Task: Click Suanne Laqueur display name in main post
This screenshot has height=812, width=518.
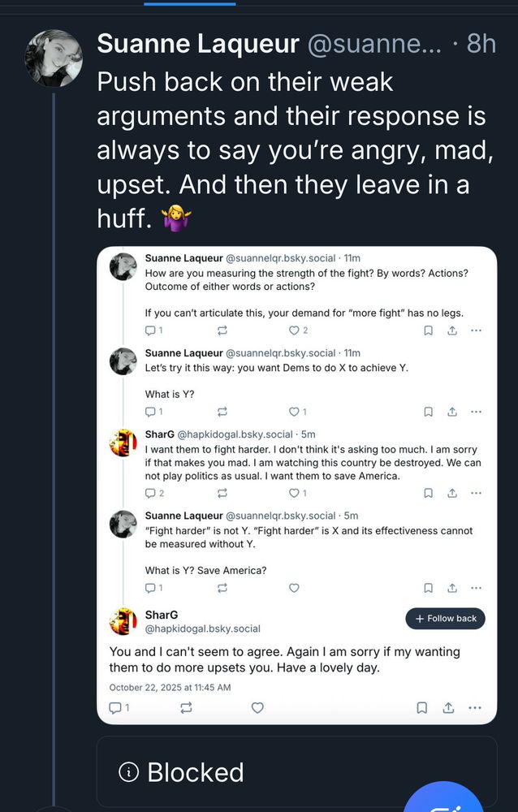Action: coord(198,44)
